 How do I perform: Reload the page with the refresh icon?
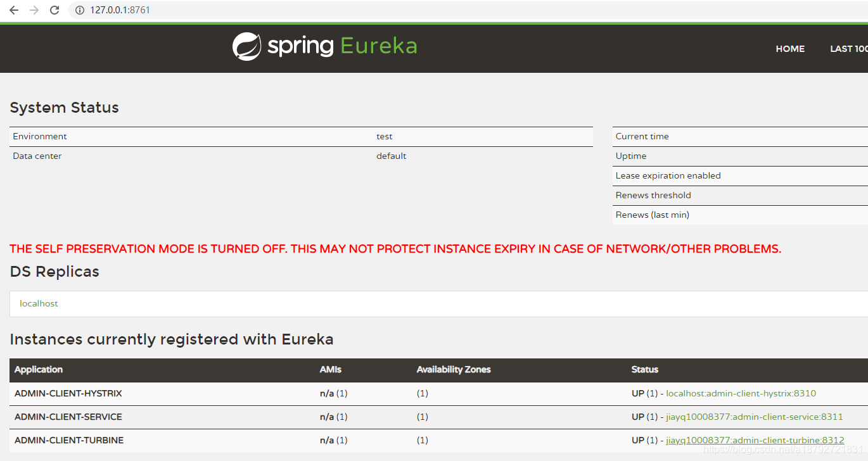point(54,10)
